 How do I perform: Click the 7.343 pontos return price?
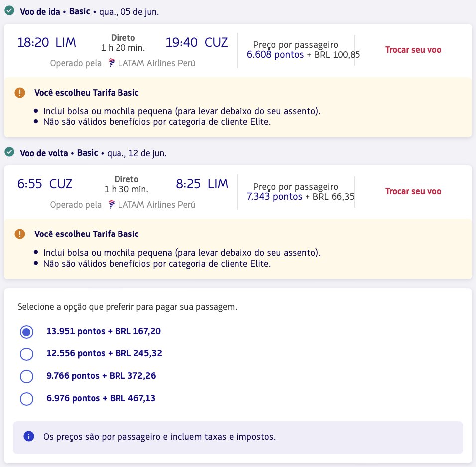point(274,197)
